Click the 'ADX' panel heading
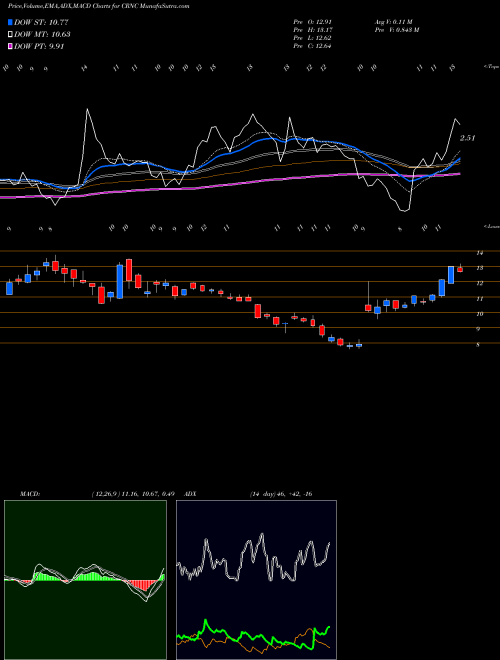The width and height of the screenshot is (500, 660). point(191,494)
